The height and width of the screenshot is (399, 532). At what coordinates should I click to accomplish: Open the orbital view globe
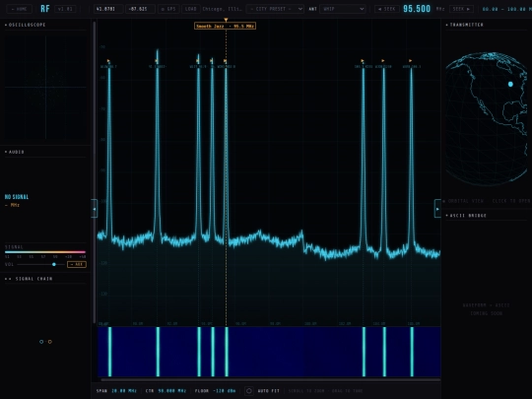(487, 119)
